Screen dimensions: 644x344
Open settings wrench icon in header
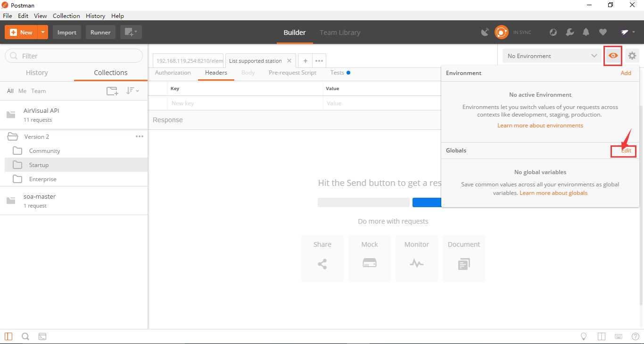coord(570,32)
